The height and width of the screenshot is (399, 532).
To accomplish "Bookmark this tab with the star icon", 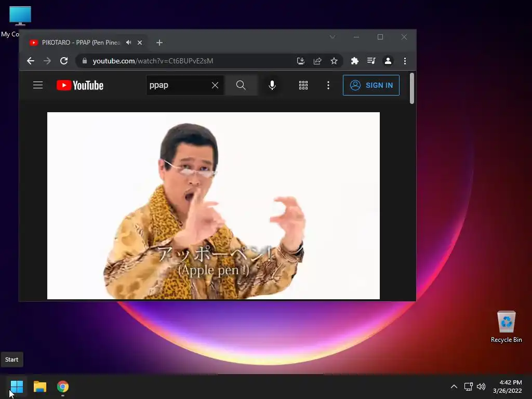I will [334, 61].
